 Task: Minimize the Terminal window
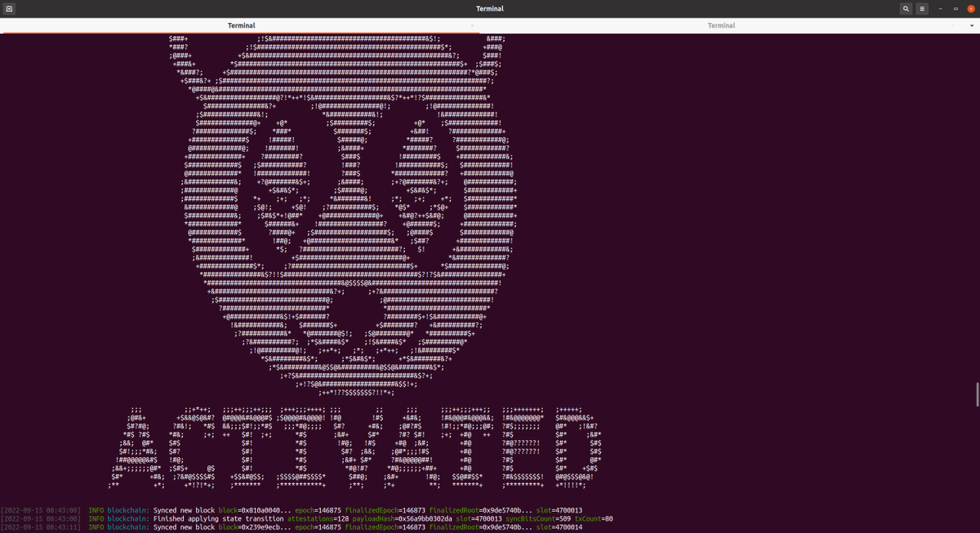941,9
